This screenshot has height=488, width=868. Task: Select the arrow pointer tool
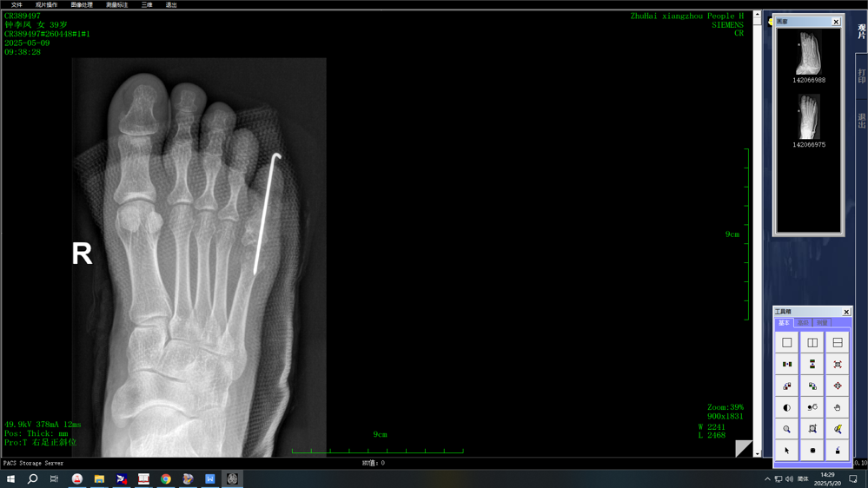[787, 451]
